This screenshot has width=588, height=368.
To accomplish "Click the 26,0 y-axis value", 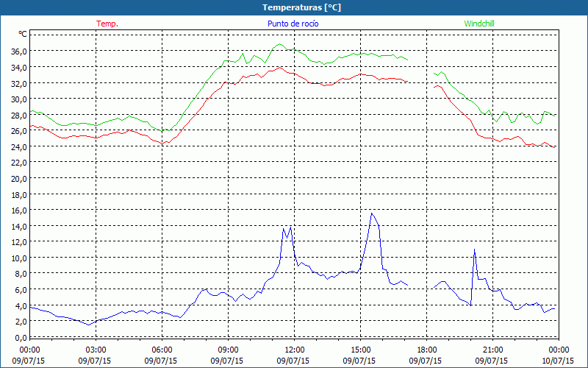I will 18,131.
